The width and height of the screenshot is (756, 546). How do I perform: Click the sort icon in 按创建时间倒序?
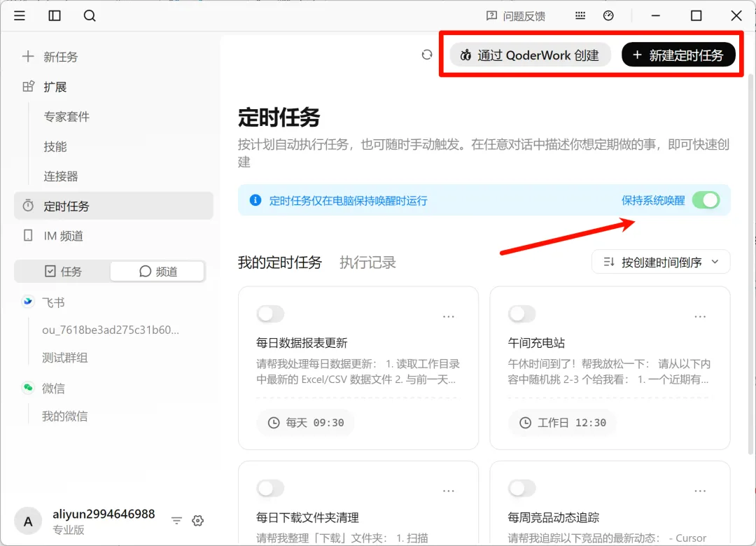click(x=609, y=262)
